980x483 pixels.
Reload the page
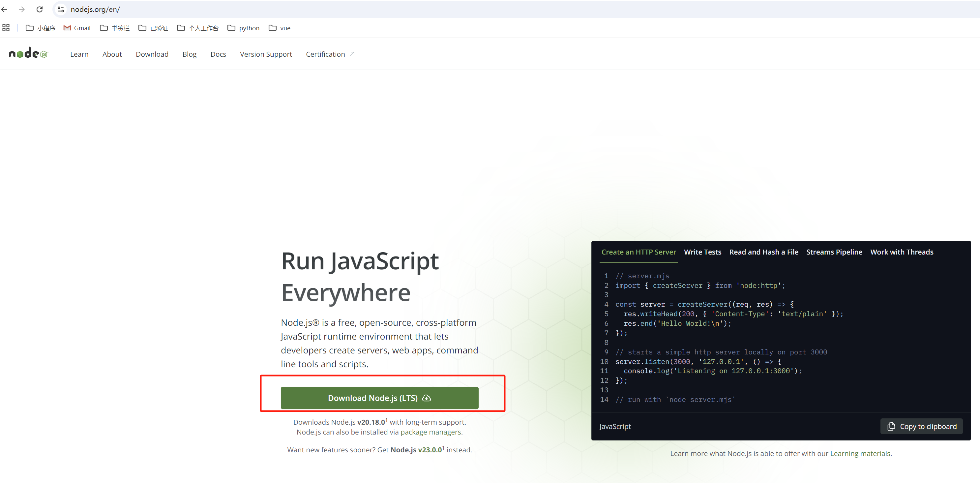click(x=40, y=10)
